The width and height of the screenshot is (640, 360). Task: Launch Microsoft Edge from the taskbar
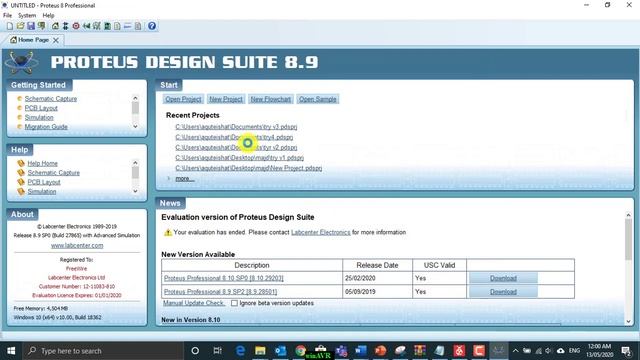[240, 351]
